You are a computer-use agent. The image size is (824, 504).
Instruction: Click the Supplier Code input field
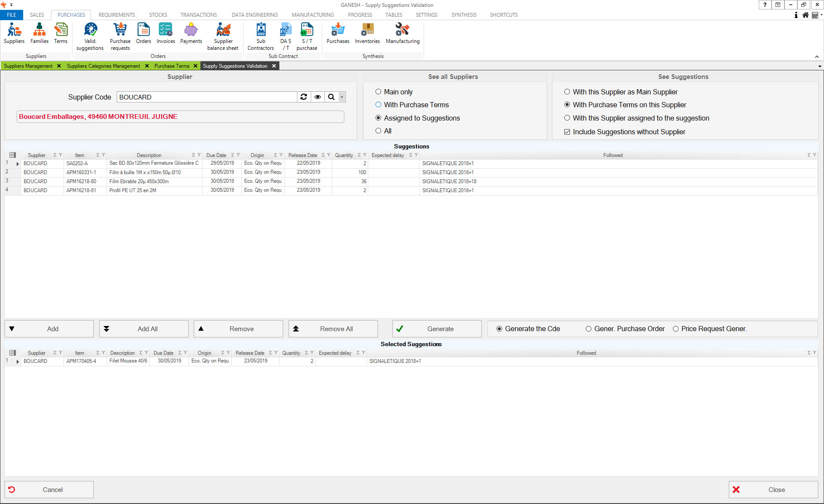[x=206, y=97]
